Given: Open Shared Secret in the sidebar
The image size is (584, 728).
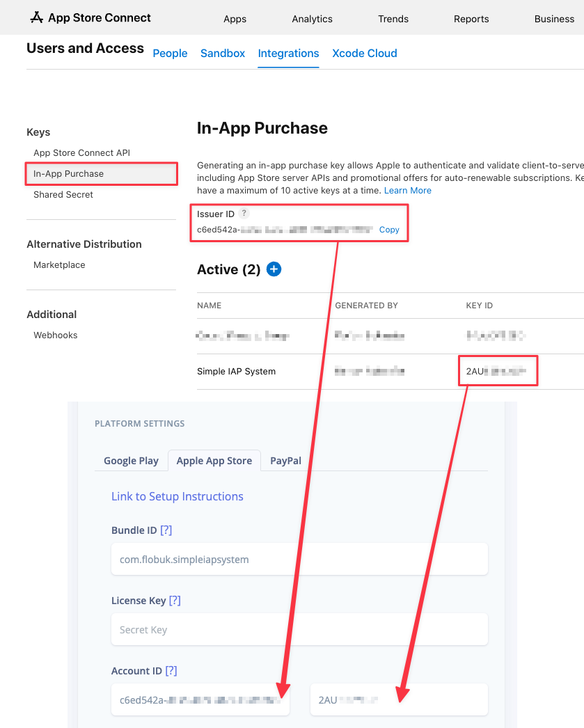Looking at the screenshot, I should point(63,195).
